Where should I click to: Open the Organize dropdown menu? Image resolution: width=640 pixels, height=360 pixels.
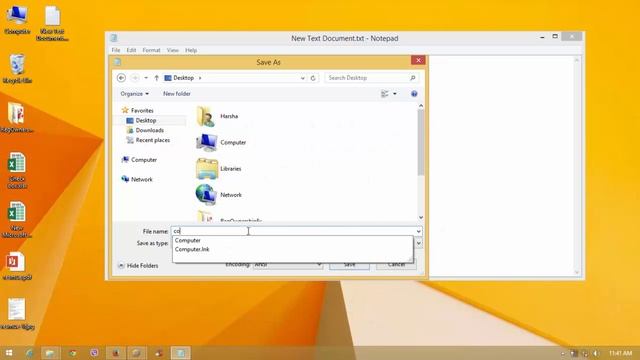pos(134,93)
